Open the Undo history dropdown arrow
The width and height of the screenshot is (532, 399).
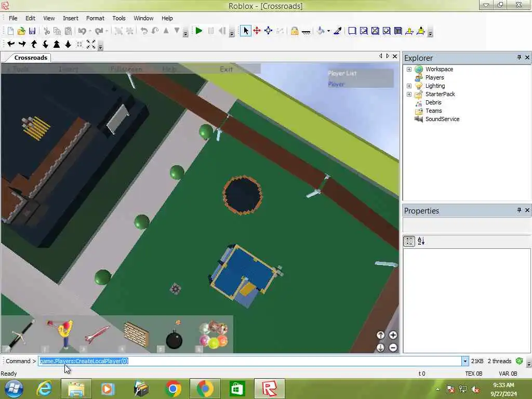[x=90, y=31]
